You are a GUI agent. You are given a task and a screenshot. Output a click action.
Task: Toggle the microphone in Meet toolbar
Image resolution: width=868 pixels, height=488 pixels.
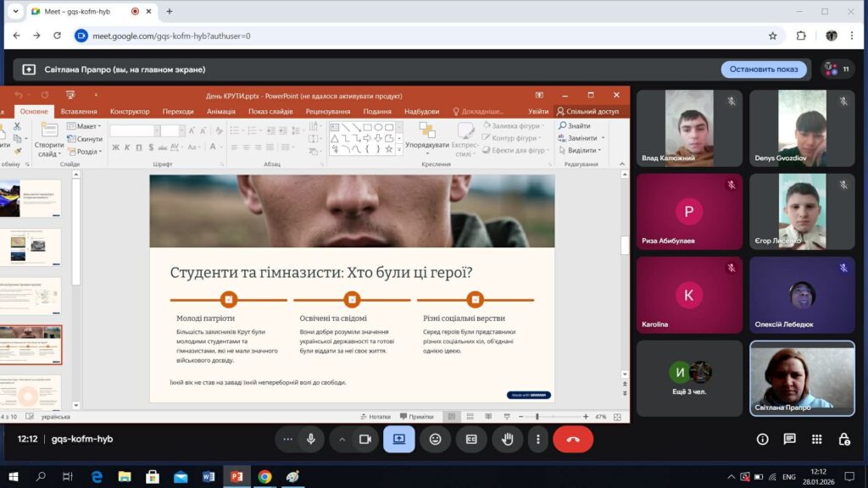click(x=311, y=439)
